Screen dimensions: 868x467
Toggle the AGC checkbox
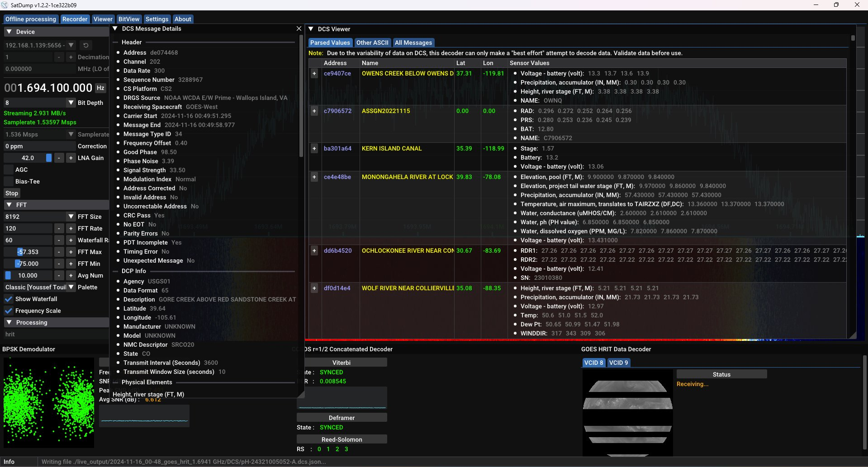pos(8,170)
